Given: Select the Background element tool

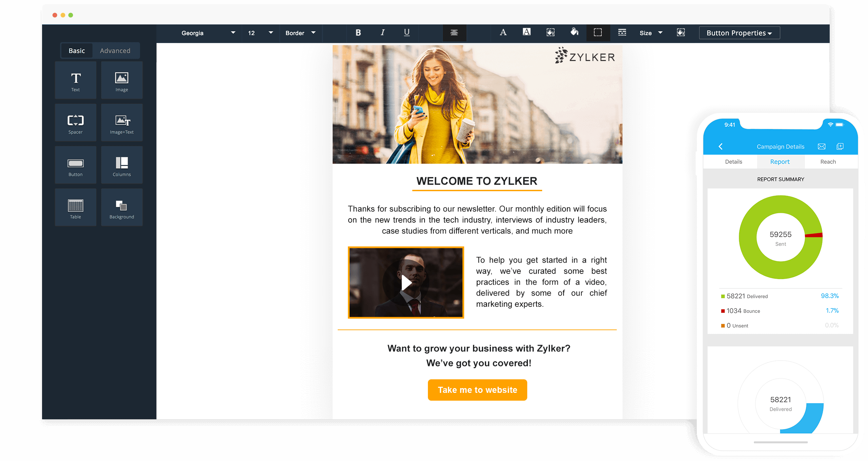Looking at the screenshot, I should pyautogui.click(x=121, y=207).
